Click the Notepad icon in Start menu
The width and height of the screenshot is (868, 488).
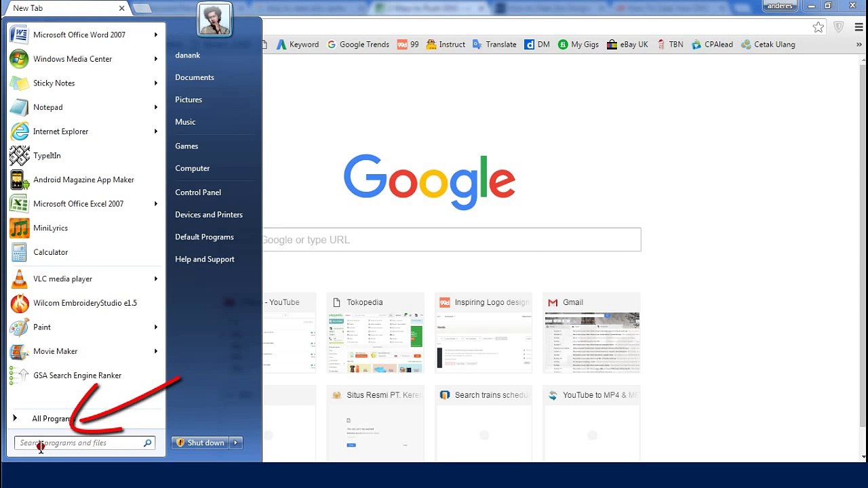click(19, 107)
